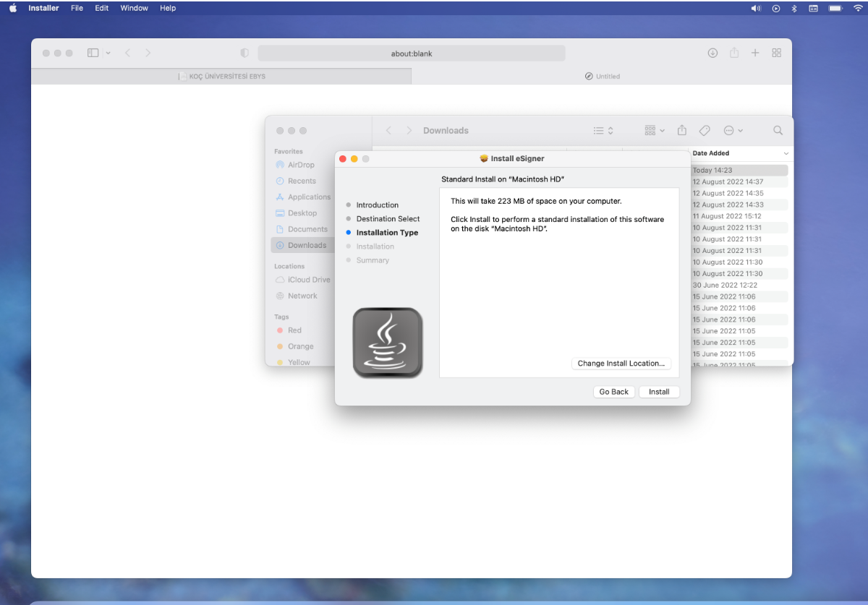868x605 pixels.
Task: Click Change Install Location
Action: (621, 363)
